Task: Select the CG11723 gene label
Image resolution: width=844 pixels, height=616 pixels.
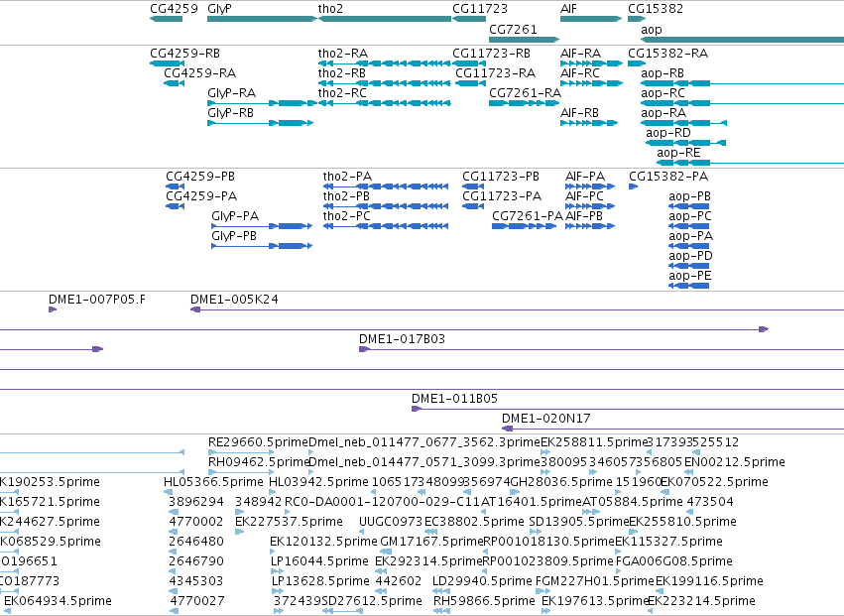Action: pos(480,9)
